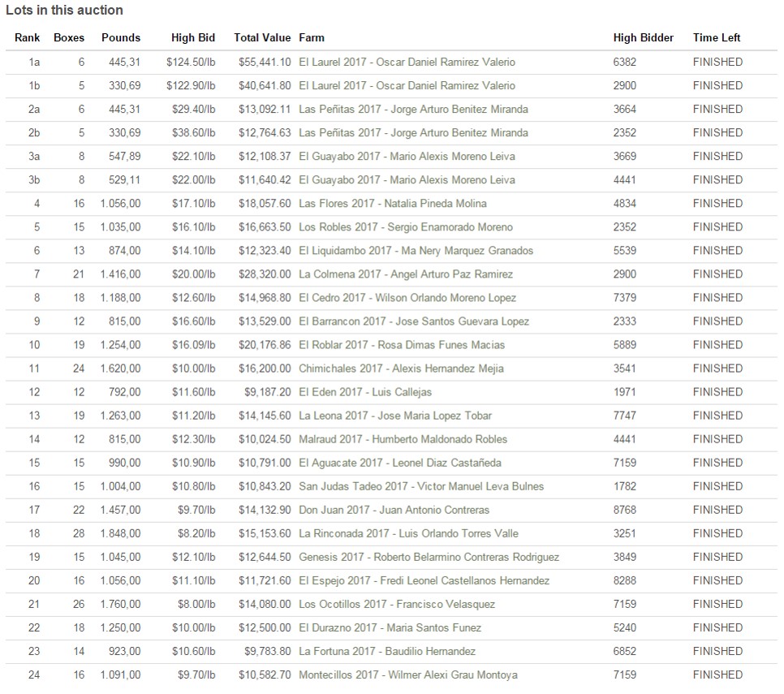
Task: Open San Judas Tadeo 2017 farm link
Action: tap(421, 485)
